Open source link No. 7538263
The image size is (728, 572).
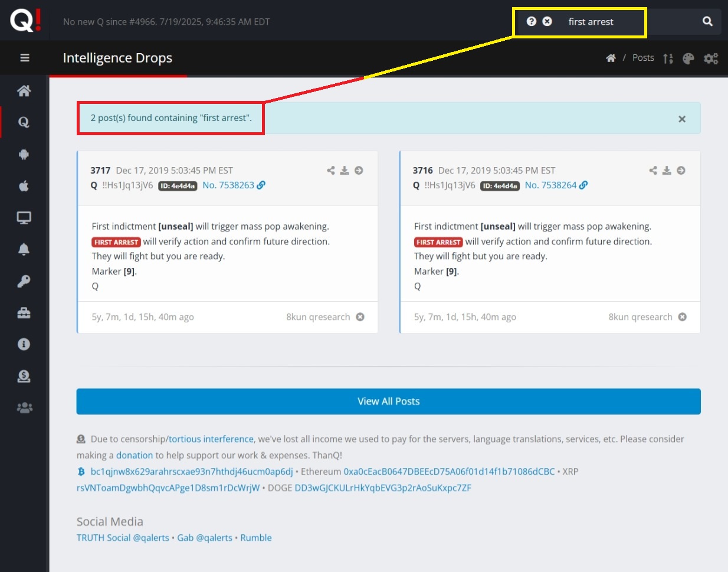pyautogui.click(x=234, y=185)
